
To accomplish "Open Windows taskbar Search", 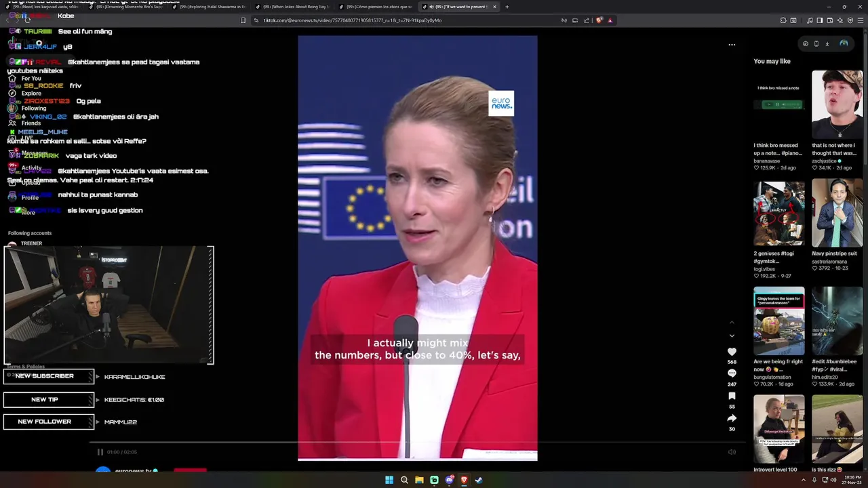I will (404, 480).
